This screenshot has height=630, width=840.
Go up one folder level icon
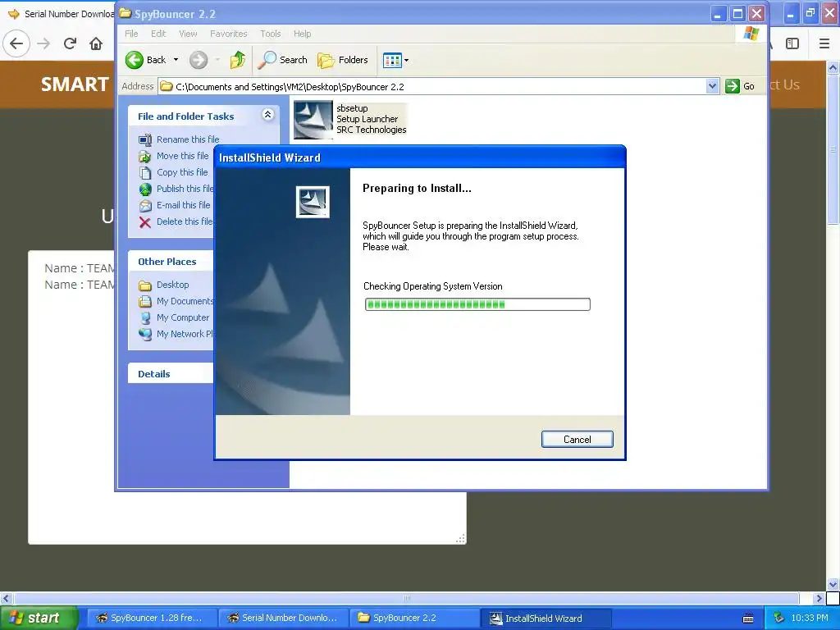coord(238,60)
